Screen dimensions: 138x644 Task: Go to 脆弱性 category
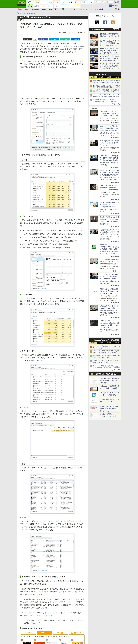(x=64, y=9)
